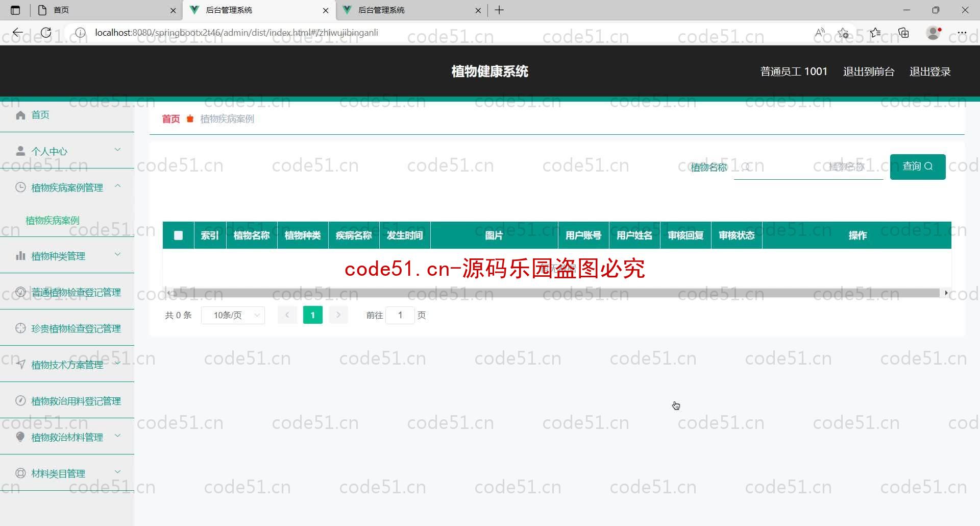Open the favorites list icon
This screenshot has width=980, height=526.
(875, 33)
